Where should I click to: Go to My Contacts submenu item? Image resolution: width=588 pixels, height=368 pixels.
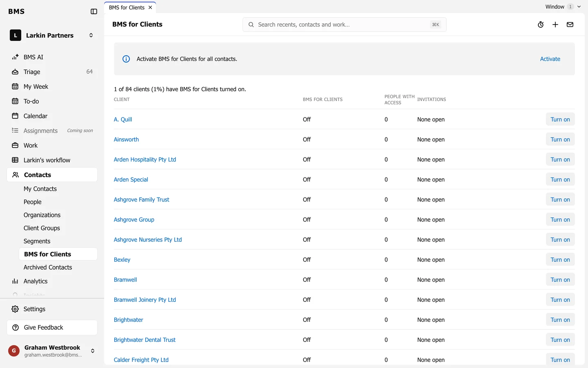point(58,188)
